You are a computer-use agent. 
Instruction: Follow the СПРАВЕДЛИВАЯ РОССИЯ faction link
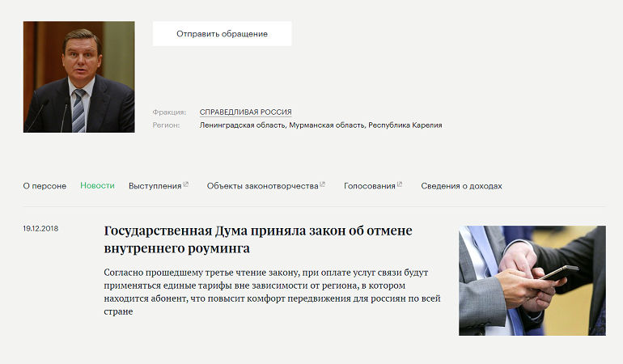(x=245, y=112)
